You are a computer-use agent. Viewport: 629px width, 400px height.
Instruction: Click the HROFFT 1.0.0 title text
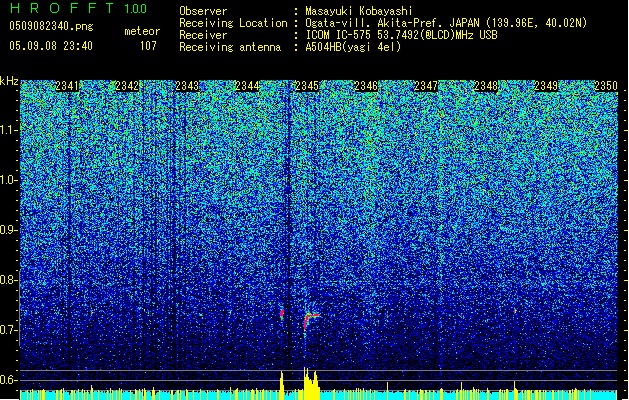click(x=79, y=8)
